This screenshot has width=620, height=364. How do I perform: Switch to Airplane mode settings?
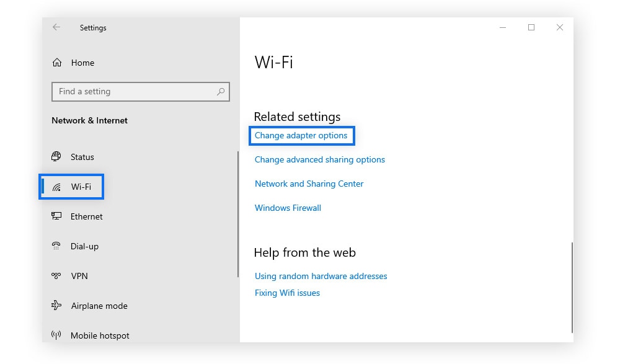coord(99,306)
